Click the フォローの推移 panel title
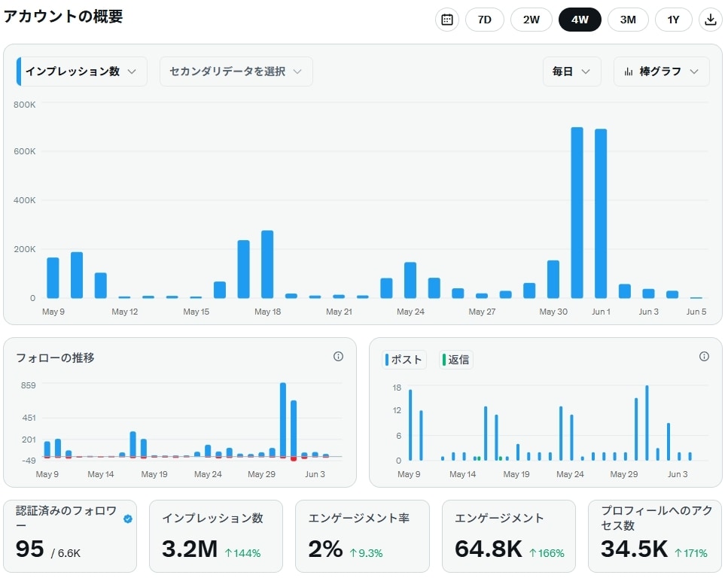 click(55, 357)
